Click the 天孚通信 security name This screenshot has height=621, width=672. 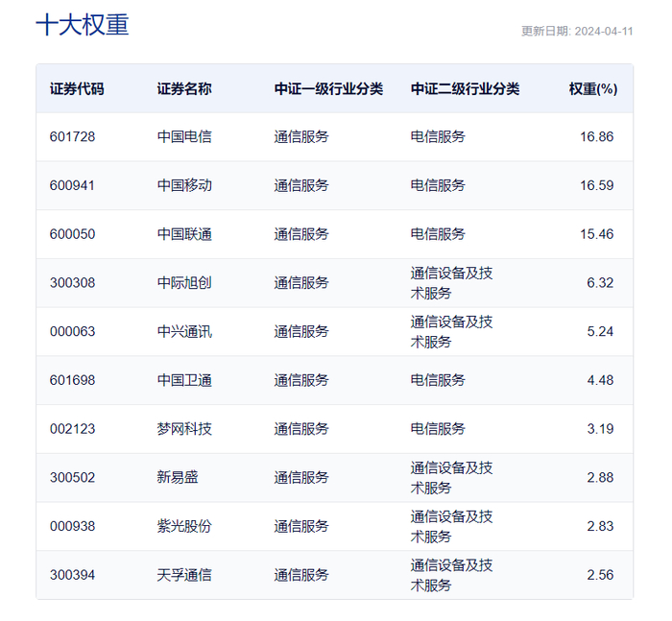click(184, 575)
